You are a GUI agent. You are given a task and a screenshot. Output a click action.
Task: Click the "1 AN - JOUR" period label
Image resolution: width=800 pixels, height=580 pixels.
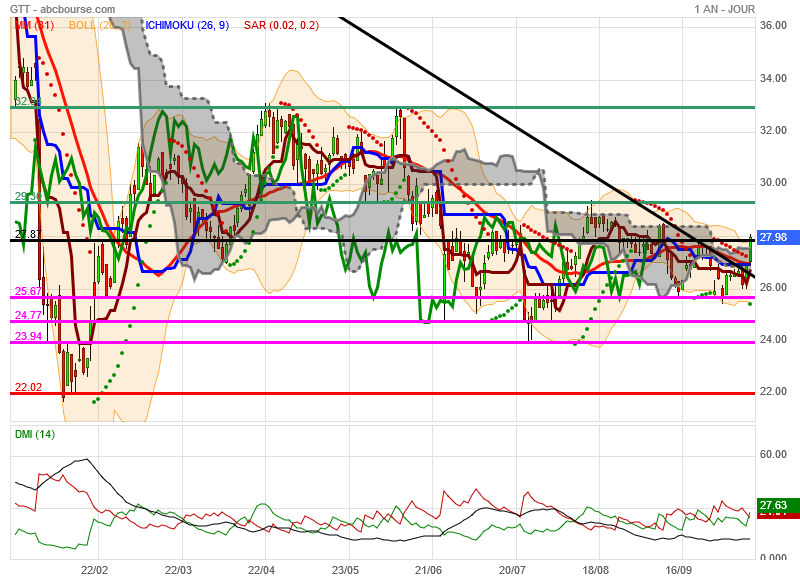(x=724, y=9)
